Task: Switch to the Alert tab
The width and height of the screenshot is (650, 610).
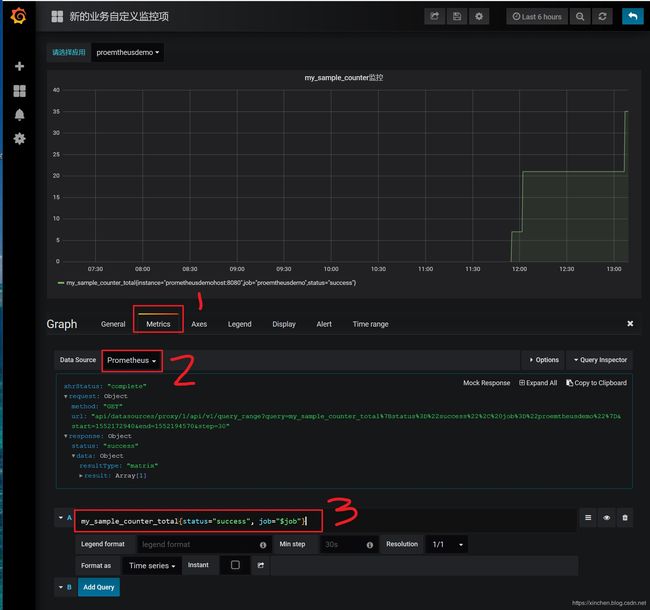Action: click(x=324, y=324)
